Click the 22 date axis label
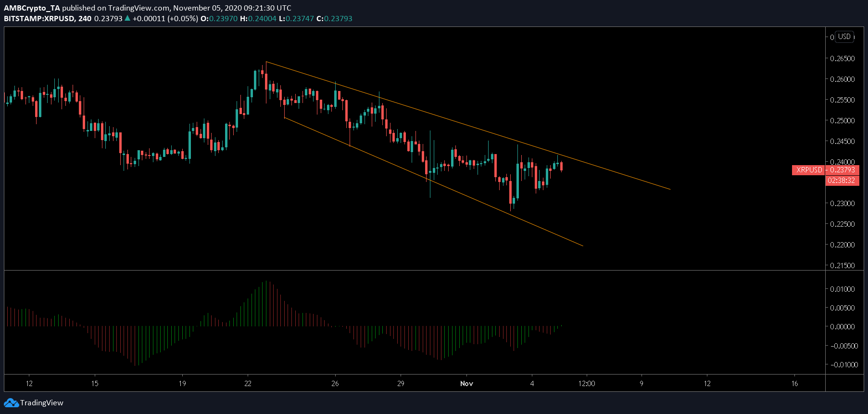 click(x=248, y=384)
